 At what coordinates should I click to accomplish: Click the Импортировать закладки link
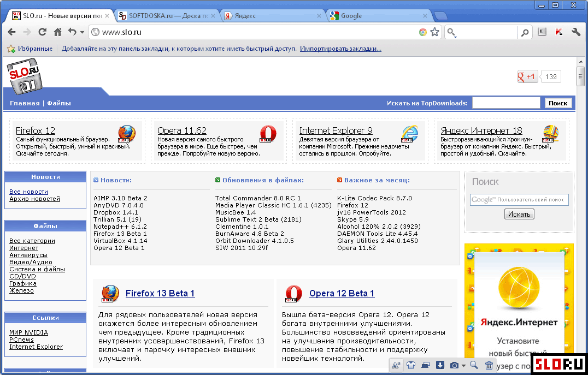(x=340, y=49)
